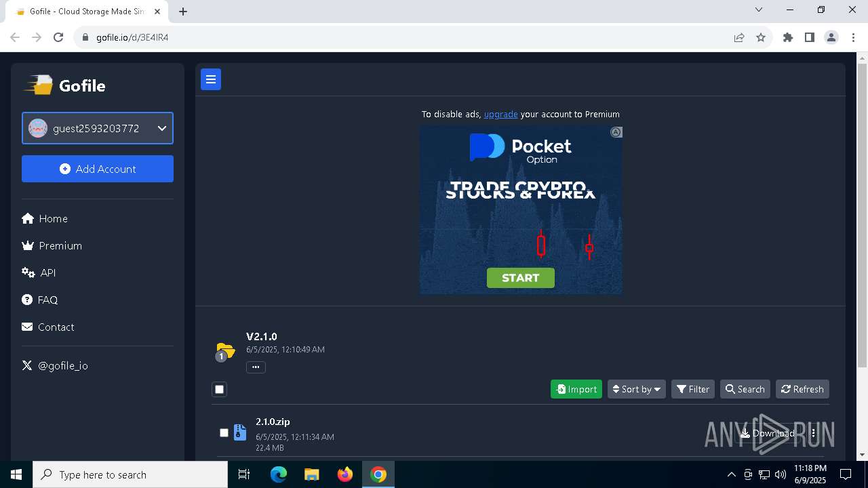The image size is (868, 488).
Task: Open File Explorer from taskbar
Action: click(312, 474)
